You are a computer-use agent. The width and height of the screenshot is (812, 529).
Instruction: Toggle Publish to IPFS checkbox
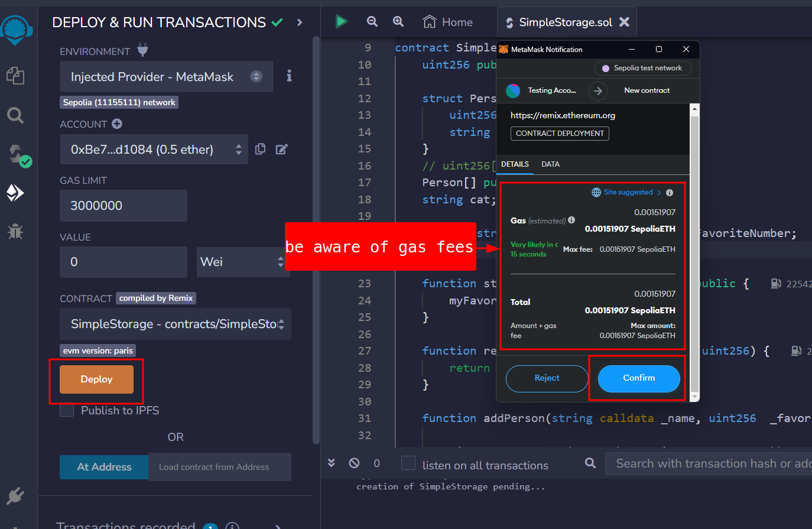click(67, 410)
